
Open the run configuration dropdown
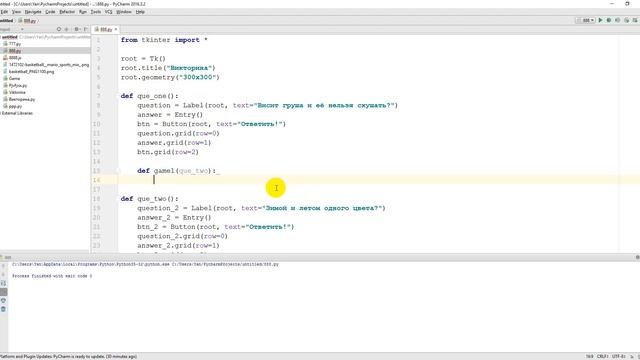586,20
